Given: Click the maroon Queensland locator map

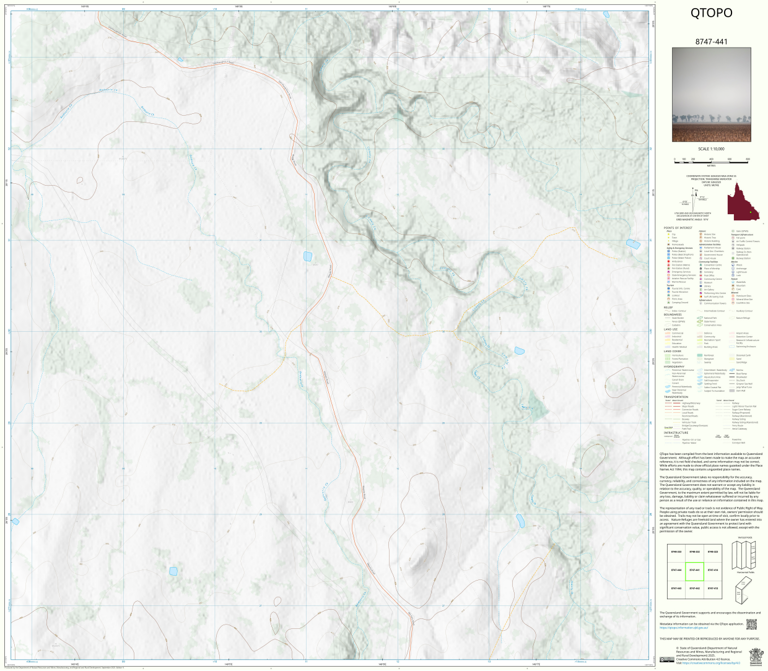Looking at the screenshot, I should tap(743, 202).
